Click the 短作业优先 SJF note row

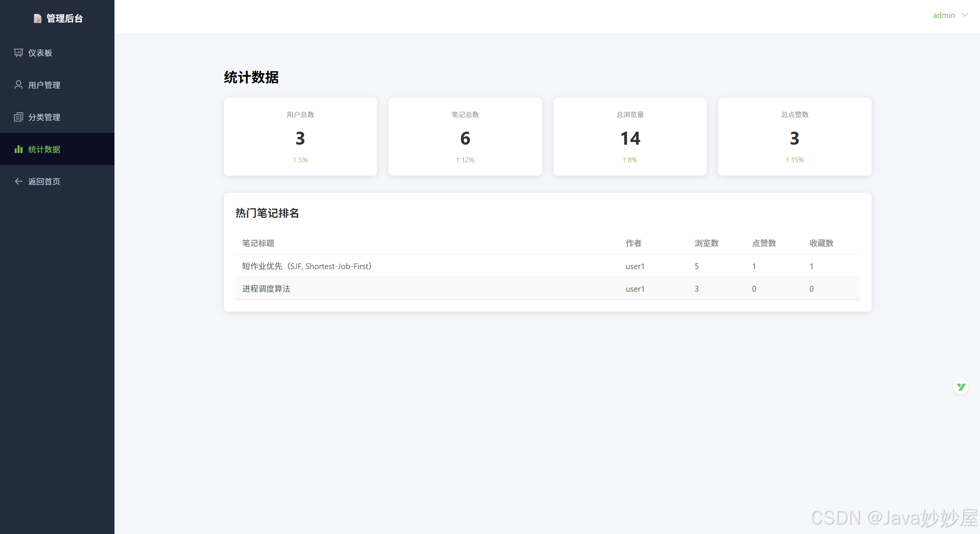coord(307,266)
